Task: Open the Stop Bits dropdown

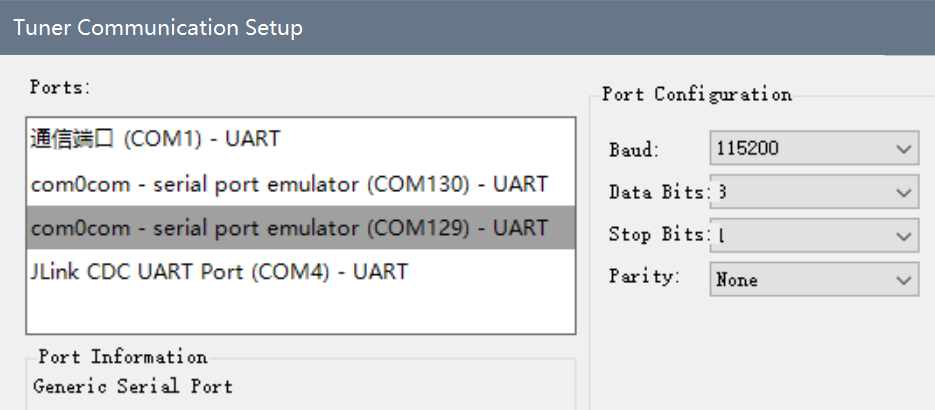Action: (x=814, y=236)
